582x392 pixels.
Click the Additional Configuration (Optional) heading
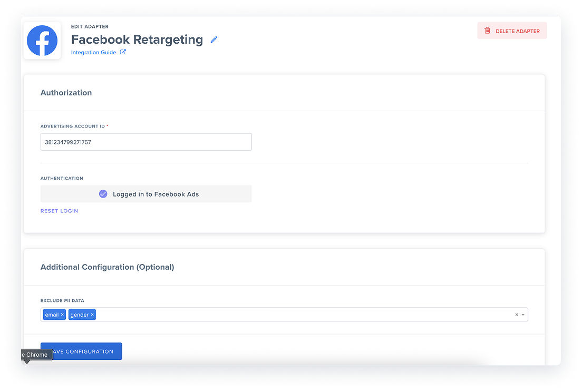(107, 267)
